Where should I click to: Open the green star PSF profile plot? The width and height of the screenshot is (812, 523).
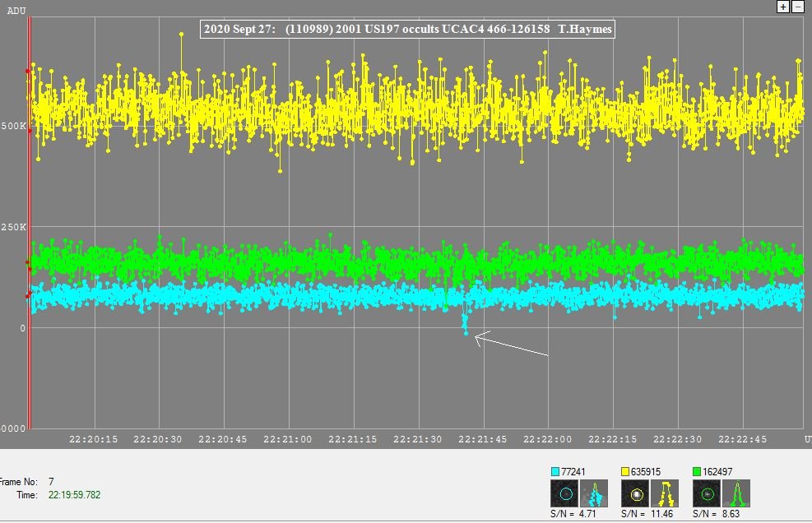click(x=735, y=493)
